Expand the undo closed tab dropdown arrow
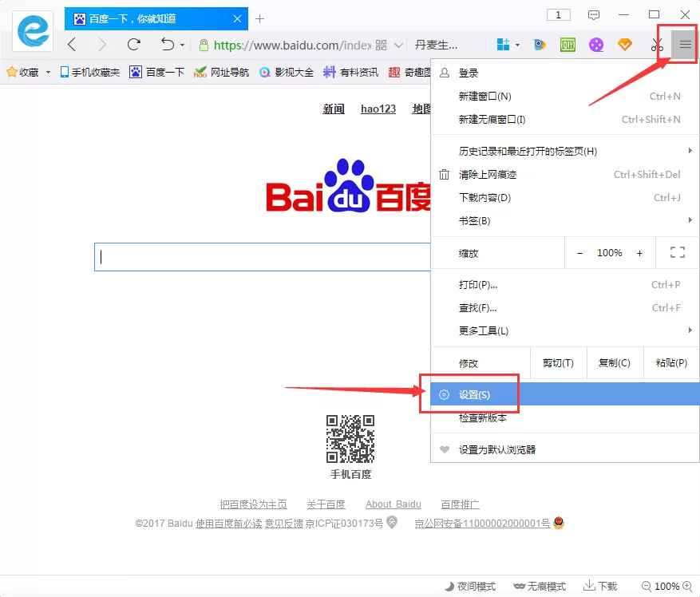 [x=182, y=45]
